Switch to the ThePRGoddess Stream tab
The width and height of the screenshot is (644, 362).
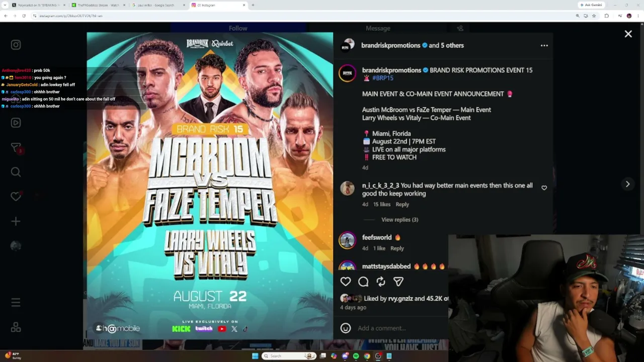pyautogui.click(x=98, y=5)
